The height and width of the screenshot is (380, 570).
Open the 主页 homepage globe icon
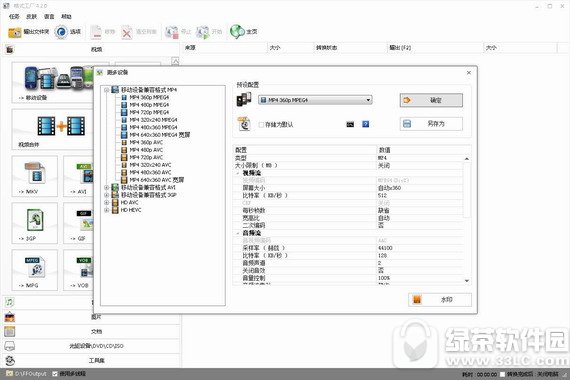[x=237, y=32]
